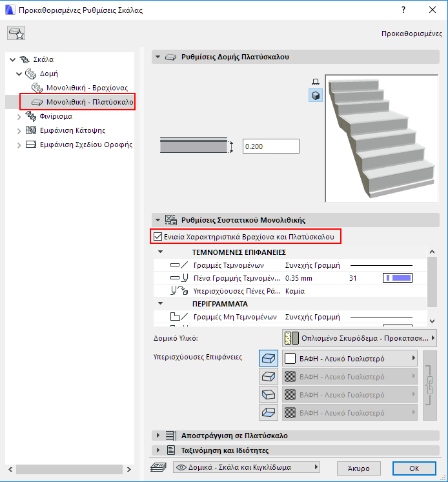The height and width of the screenshot is (482, 448).
Task: Toggle first surface override cube icon
Action: (x=269, y=358)
